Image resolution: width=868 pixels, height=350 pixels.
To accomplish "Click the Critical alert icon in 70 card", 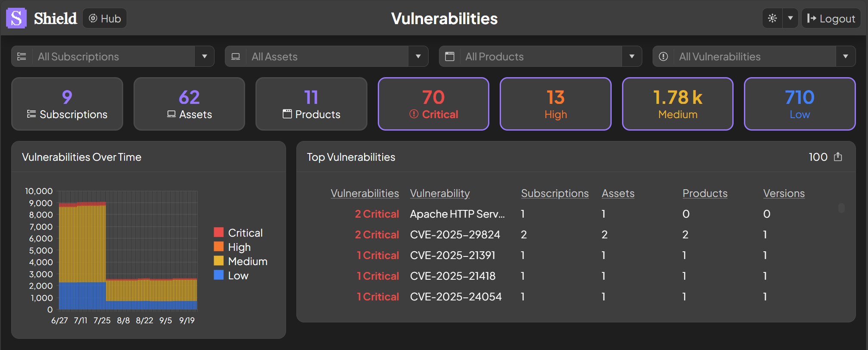I will pos(414,114).
